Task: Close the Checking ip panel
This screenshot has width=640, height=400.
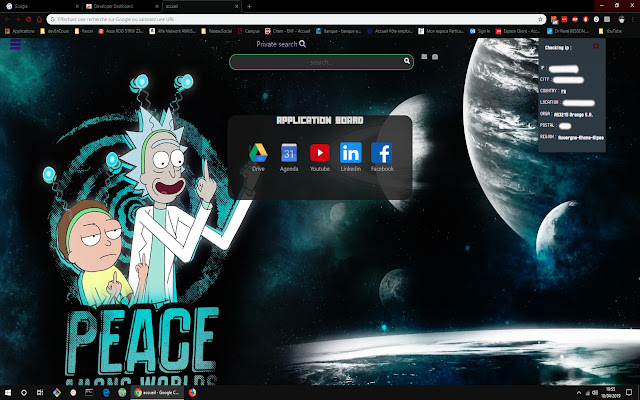Action: [x=596, y=46]
